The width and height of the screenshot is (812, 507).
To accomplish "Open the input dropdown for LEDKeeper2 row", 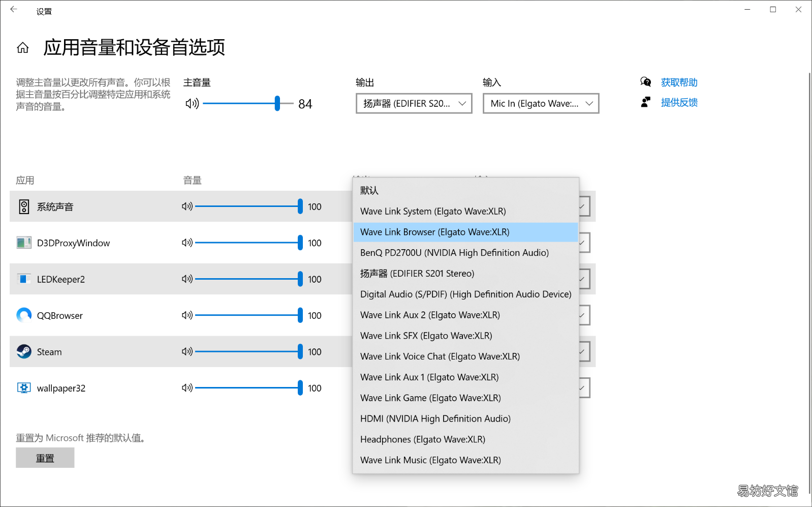I will pos(584,279).
